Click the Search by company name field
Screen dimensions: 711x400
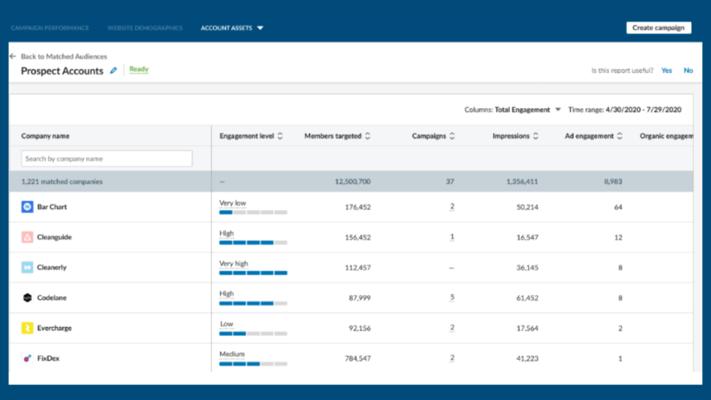[x=107, y=159]
